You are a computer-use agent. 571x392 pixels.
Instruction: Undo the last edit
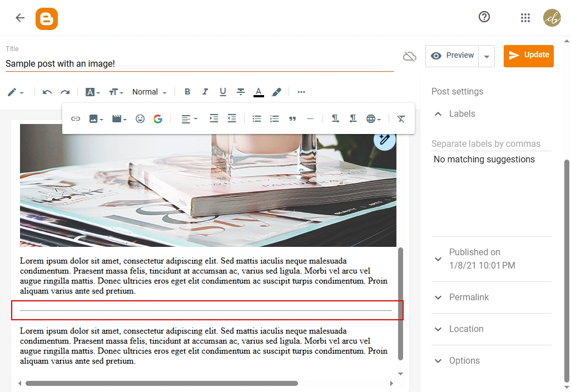click(x=47, y=92)
